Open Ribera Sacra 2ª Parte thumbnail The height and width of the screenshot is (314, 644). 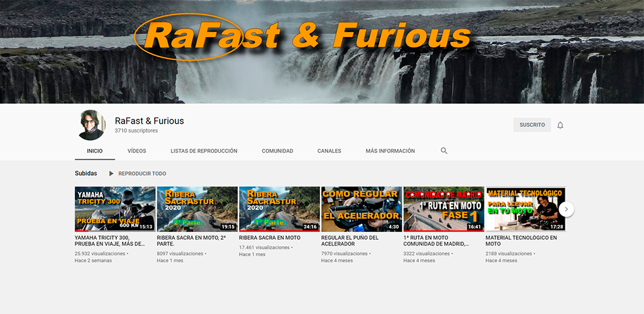(x=197, y=209)
